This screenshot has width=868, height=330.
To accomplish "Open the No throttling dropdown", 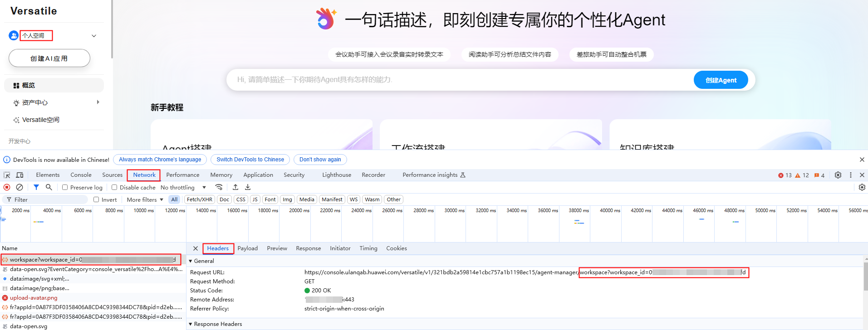I will pos(183,187).
